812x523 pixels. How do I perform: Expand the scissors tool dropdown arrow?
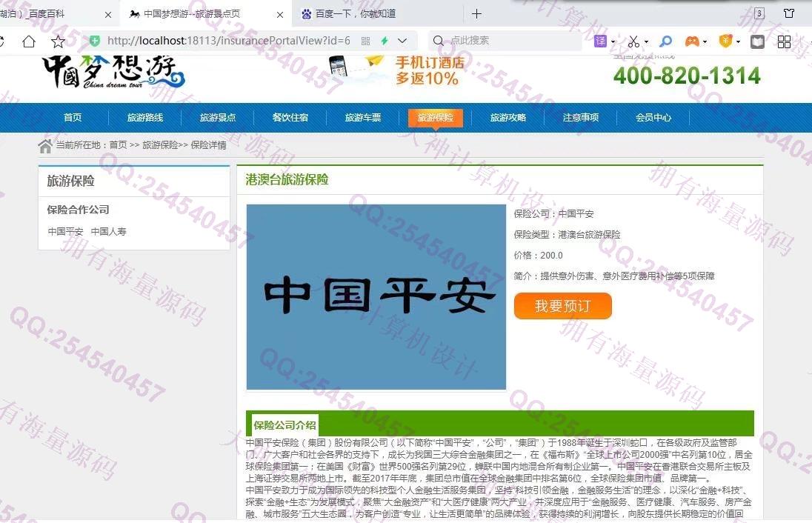pos(646,42)
